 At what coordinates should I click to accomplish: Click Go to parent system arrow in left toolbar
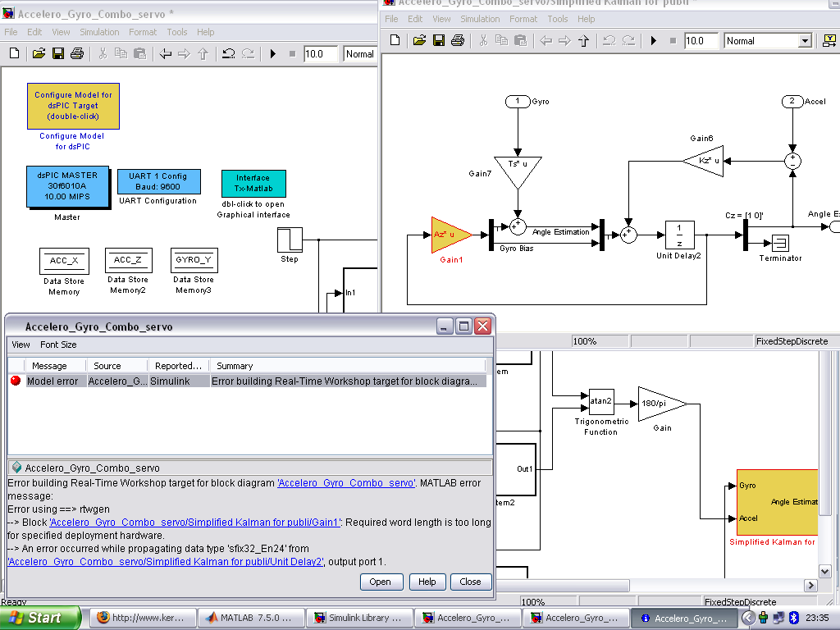(x=203, y=53)
